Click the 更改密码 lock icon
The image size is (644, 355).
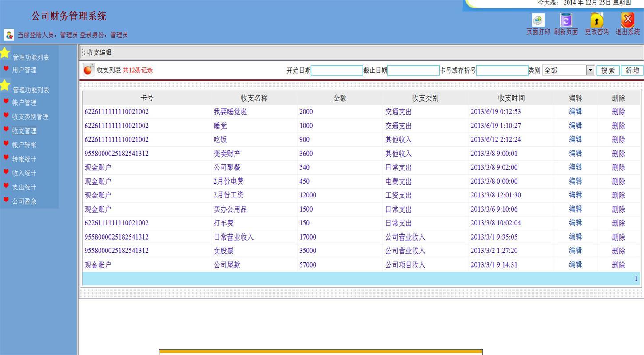coord(596,20)
